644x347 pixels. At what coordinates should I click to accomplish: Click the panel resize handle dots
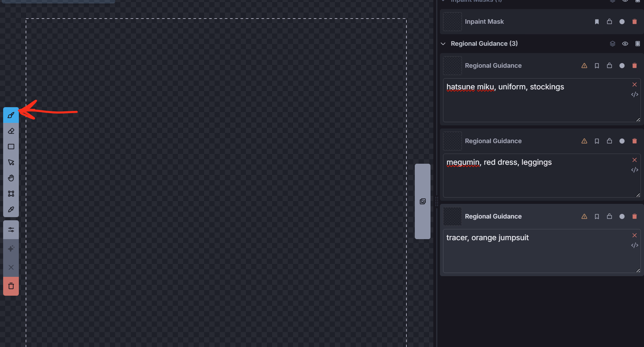coord(436,201)
